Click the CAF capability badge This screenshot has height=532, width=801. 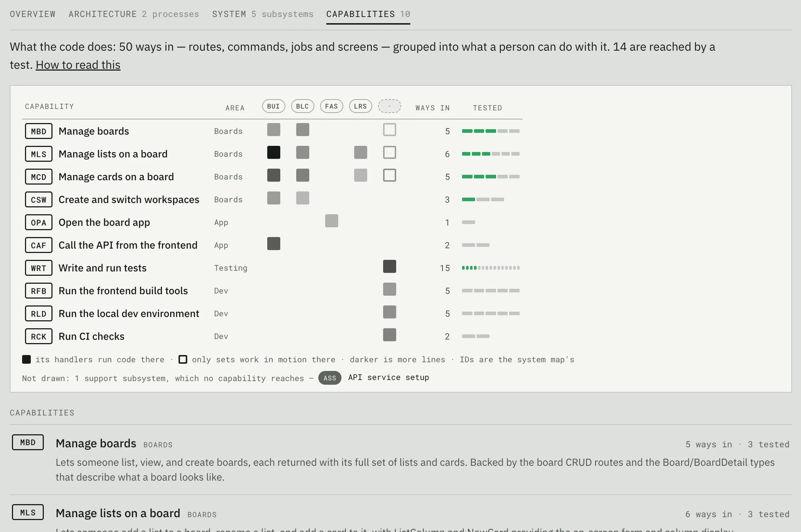point(39,245)
